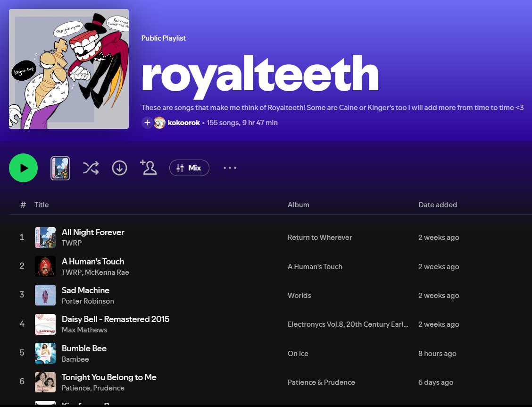
Task: Select the album preview thumbnail next to play
Action: coord(60,168)
